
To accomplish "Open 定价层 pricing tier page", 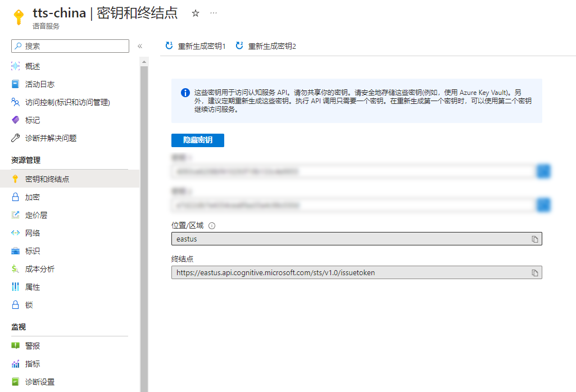I will click(x=36, y=215).
